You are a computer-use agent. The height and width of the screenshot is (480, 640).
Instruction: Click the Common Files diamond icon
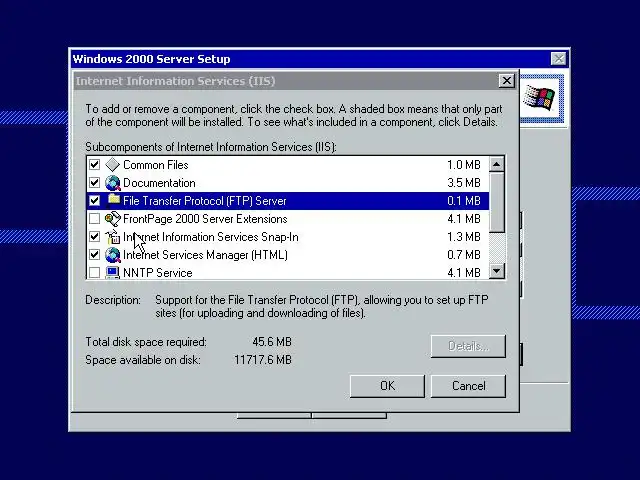tap(112, 165)
